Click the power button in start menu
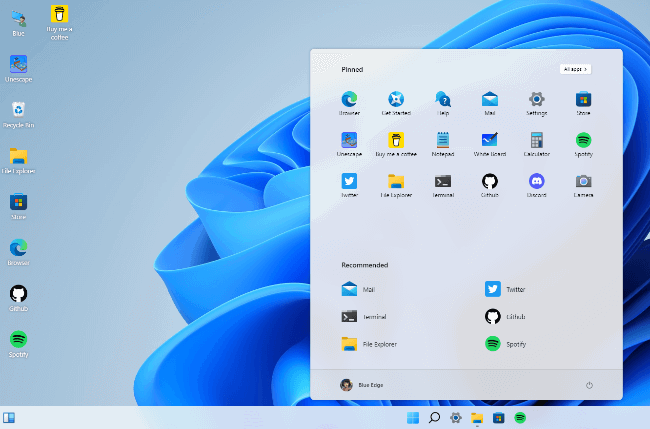The width and height of the screenshot is (650, 429). tap(589, 385)
